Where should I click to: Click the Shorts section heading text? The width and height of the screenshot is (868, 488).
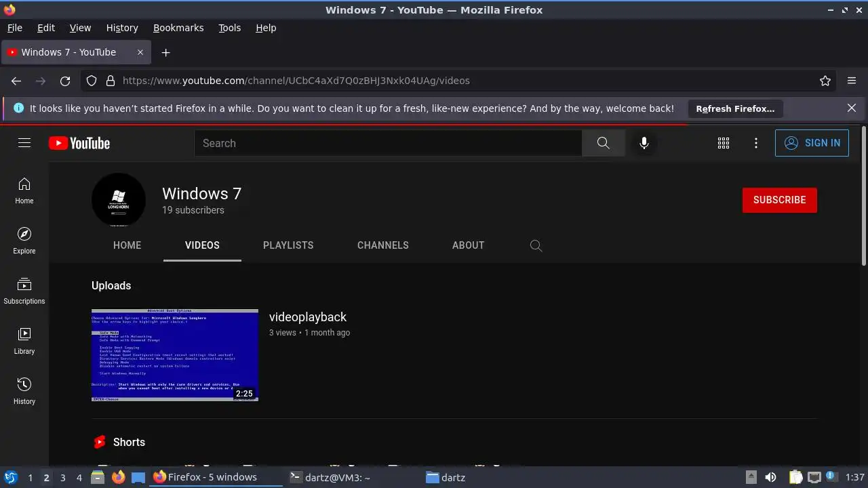129,442
